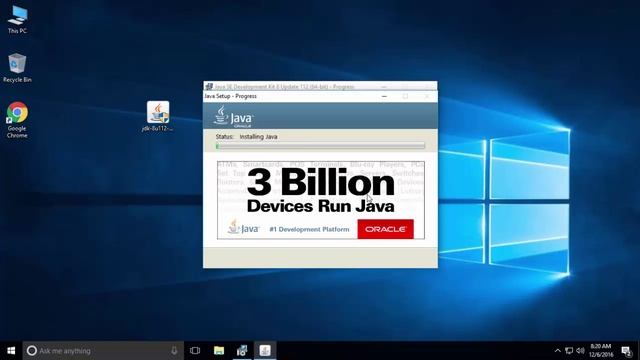
Task: Switch to Java Setup taskbar icon
Action: click(x=265, y=351)
